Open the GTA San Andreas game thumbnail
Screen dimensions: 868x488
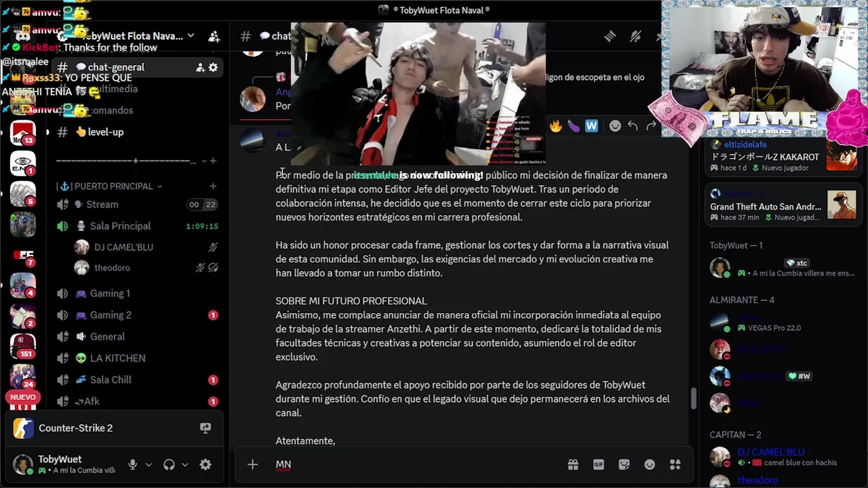pyautogui.click(x=842, y=205)
